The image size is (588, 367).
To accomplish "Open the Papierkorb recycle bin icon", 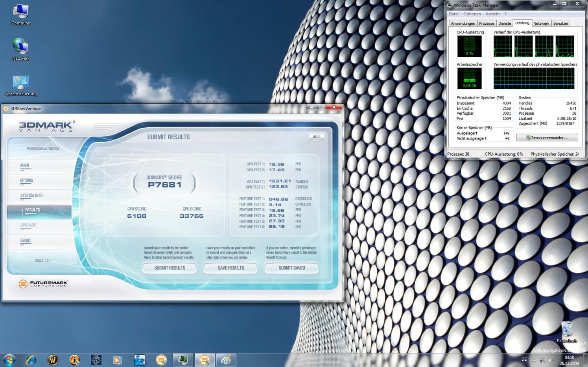I will [567, 332].
